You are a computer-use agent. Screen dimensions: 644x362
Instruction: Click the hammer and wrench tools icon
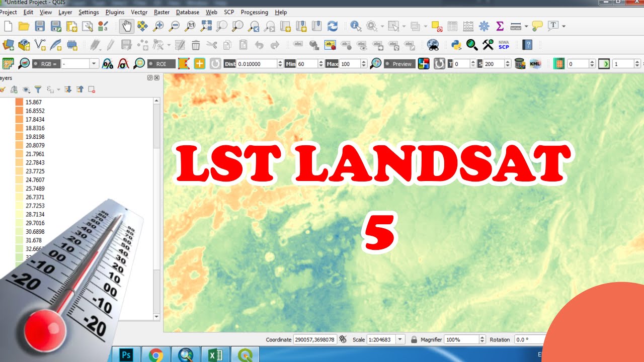pos(488,45)
